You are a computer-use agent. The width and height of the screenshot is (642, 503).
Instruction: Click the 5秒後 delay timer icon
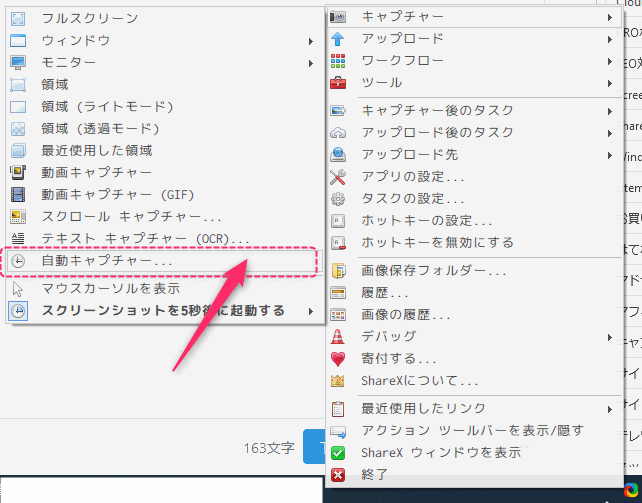coord(18,311)
